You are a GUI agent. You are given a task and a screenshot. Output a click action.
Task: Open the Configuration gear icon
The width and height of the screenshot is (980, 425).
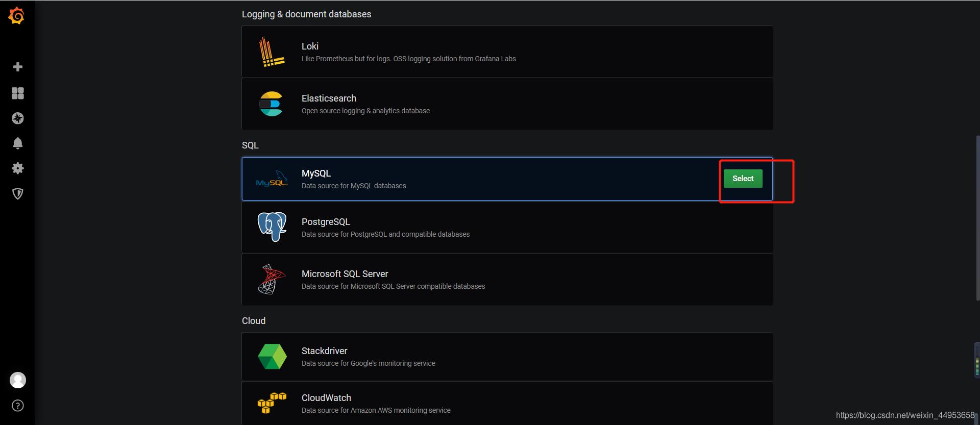(17, 168)
